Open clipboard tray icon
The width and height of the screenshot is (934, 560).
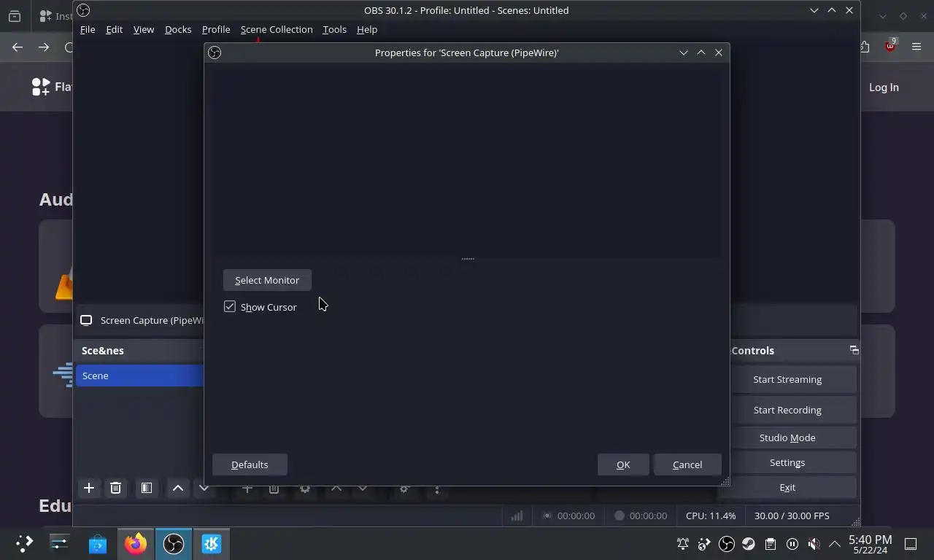tap(771, 544)
